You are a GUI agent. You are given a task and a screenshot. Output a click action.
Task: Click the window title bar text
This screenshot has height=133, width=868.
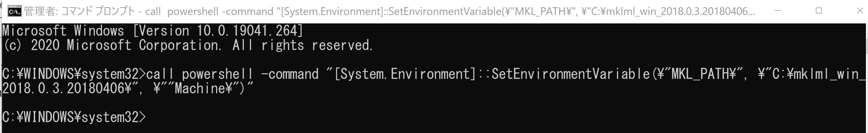pos(388,11)
